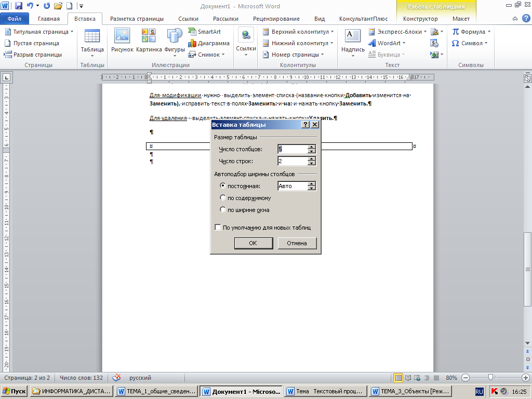532x399 pixels.
Task: Open Экспресс-блоки quick parts menu
Action: click(x=397, y=32)
